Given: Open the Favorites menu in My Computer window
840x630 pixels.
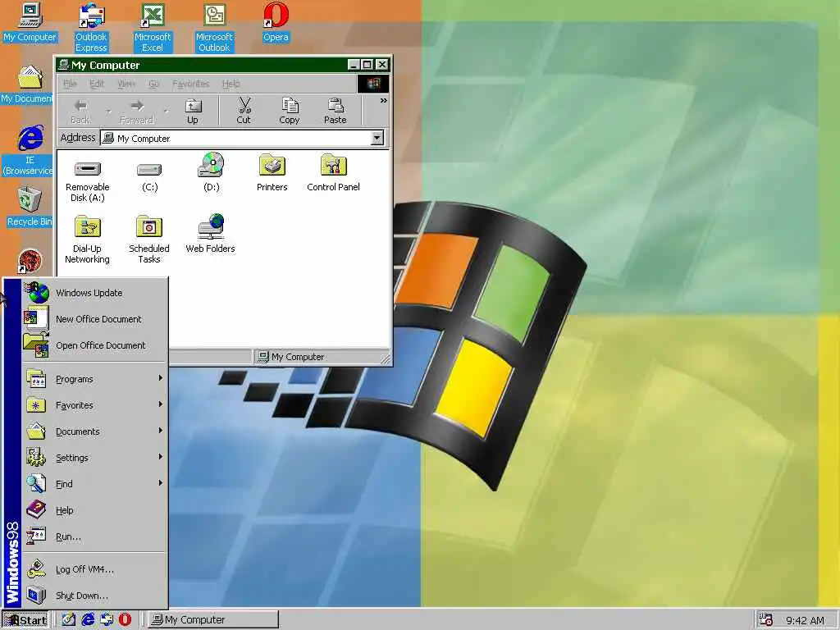Looking at the screenshot, I should click(x=190, y=84).
